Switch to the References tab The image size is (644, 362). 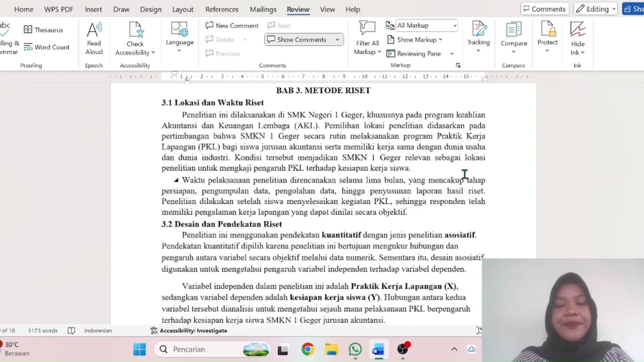pos(222,9)
